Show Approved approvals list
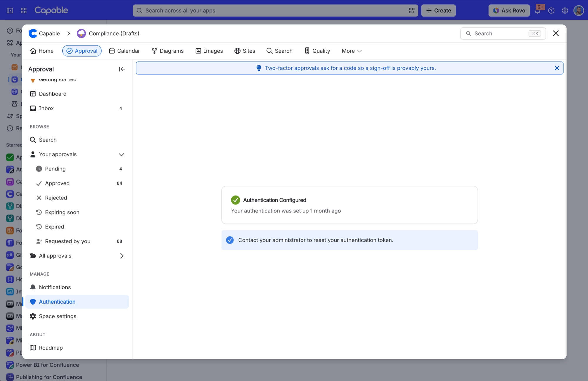The height and width of the screenshot is (381, 588). [x=77, y=183]
